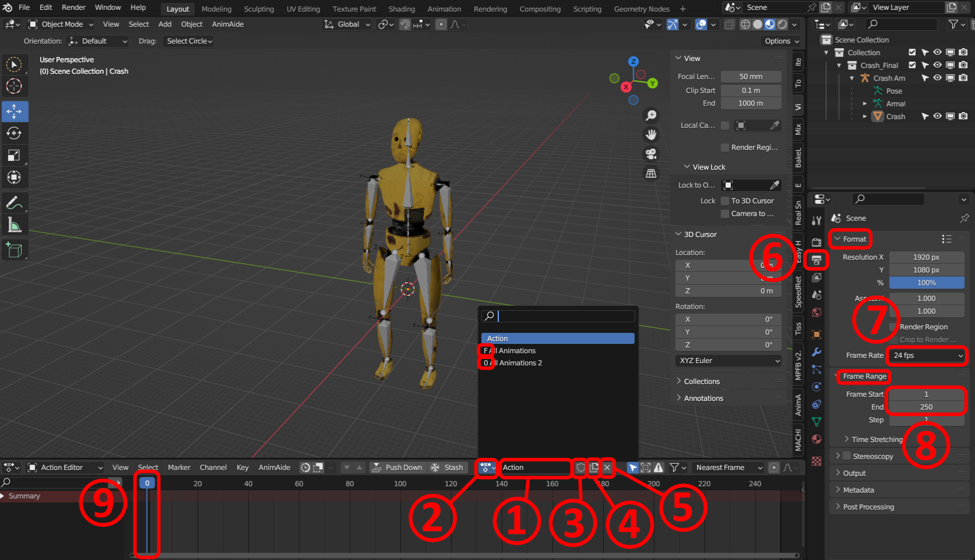This screenshot has height=560, width=975.
Task: Toggle visibility eye for Crash_Final
Action: [x=937, y=65]
